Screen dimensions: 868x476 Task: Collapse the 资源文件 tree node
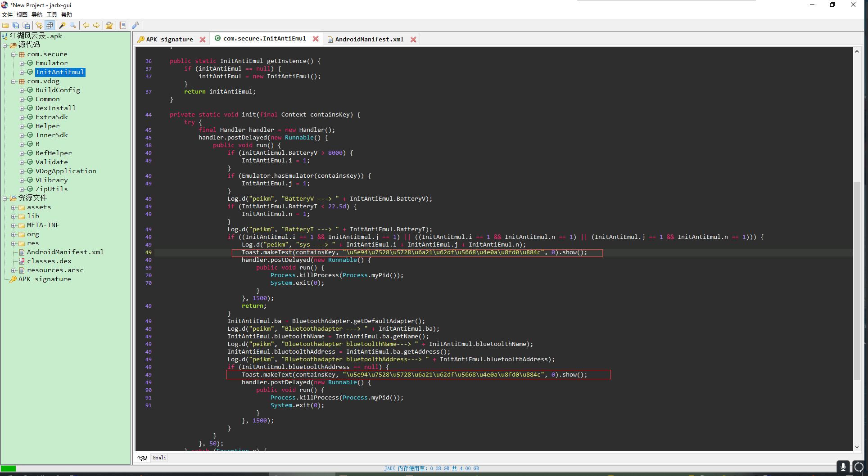5,198
